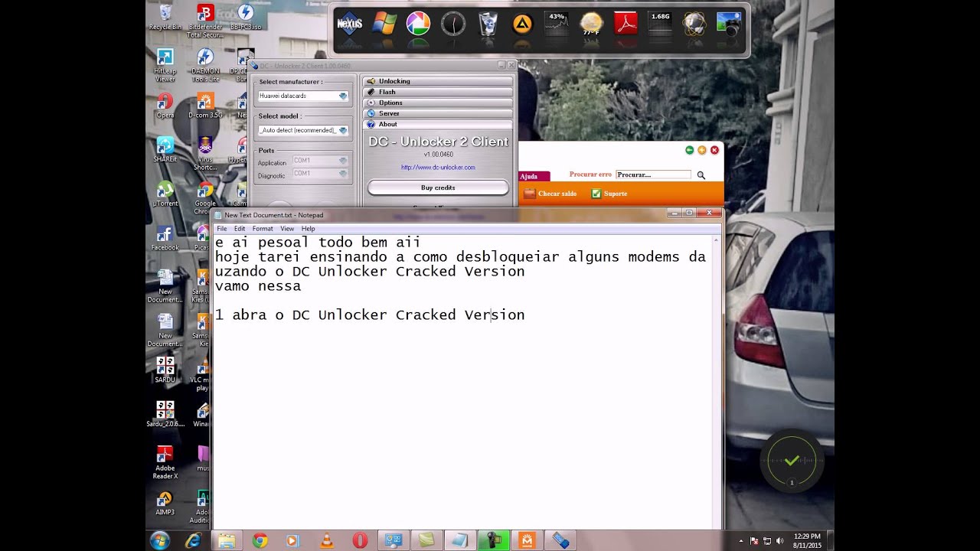The image size is (980, 551).
Task: Click the Buy credits button
Action: point(438,187)
